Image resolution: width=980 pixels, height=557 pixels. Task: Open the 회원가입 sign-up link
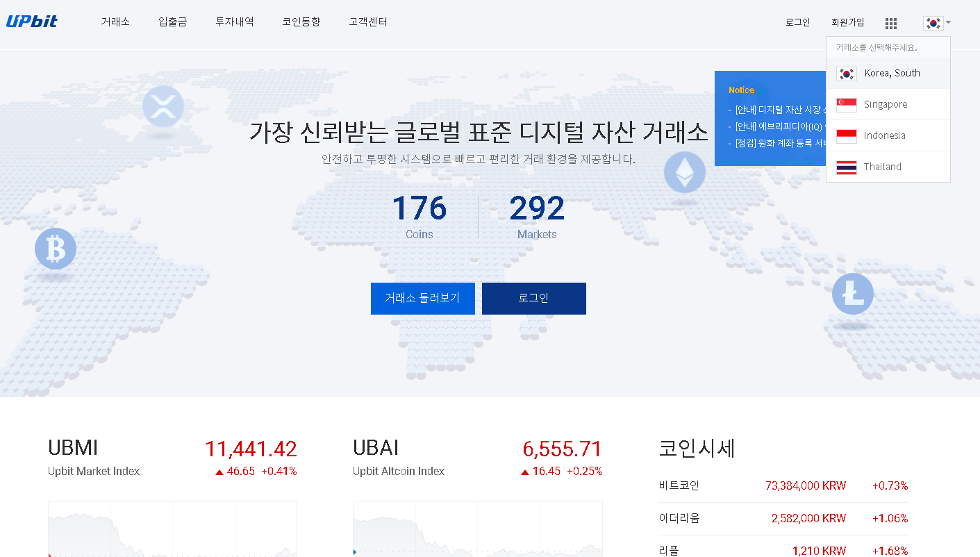tap(848, 22)
